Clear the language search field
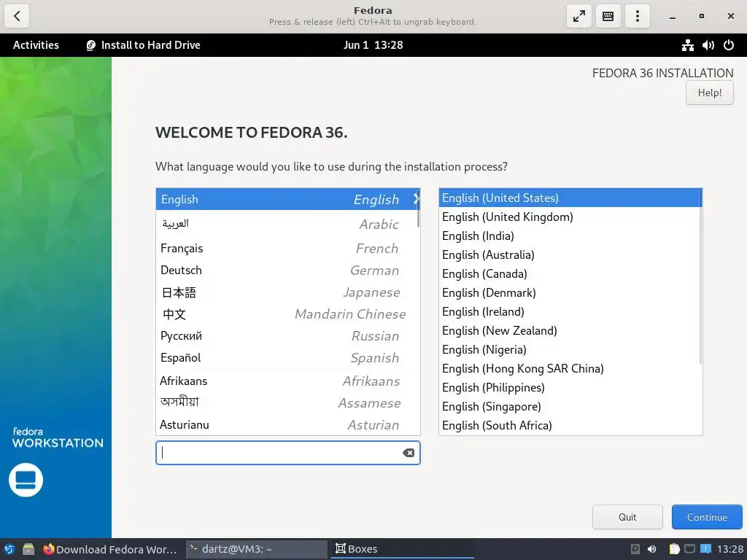Image resolution: width=747 pixels, height=560 pixels. [x=409, y=453]
